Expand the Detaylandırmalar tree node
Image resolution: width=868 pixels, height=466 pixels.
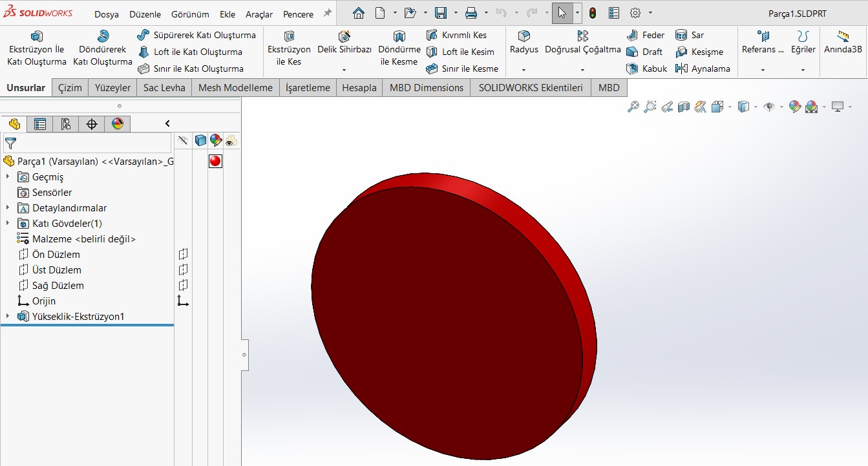click(8, 207)
